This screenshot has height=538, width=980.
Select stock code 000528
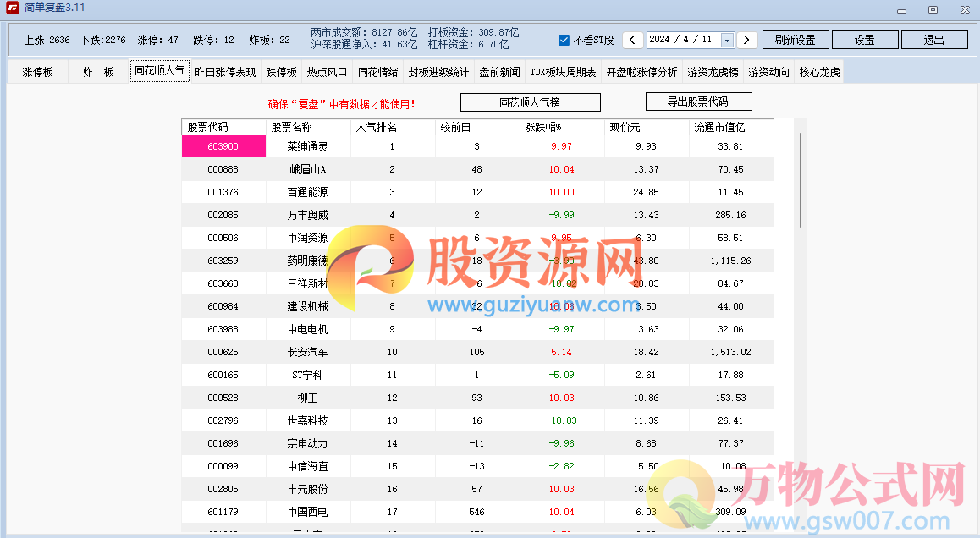tap(223, 398)
